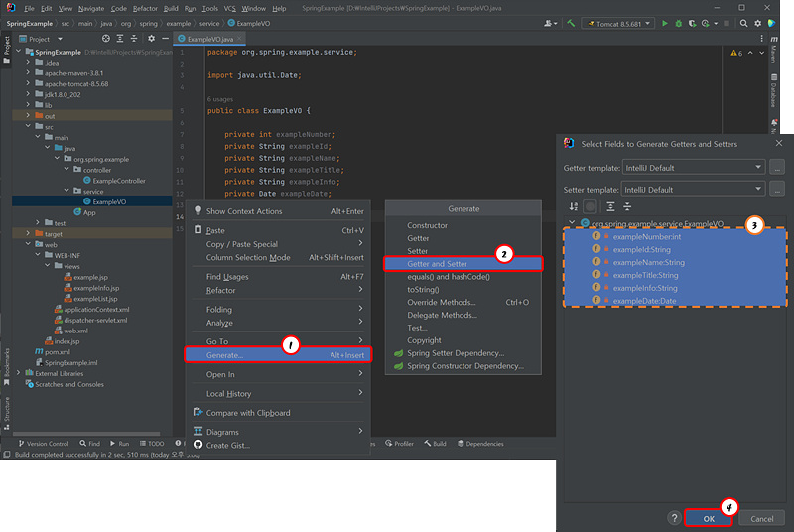794x532 pixels.
Task: Click Expand All icon in Getters dialog
Action: pyautogui.click(x=610, y=206)
